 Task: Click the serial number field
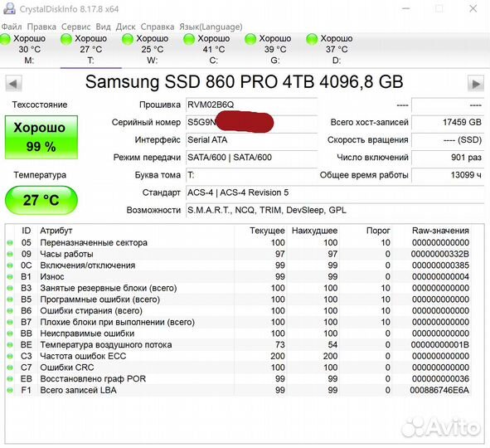(251, 122)
